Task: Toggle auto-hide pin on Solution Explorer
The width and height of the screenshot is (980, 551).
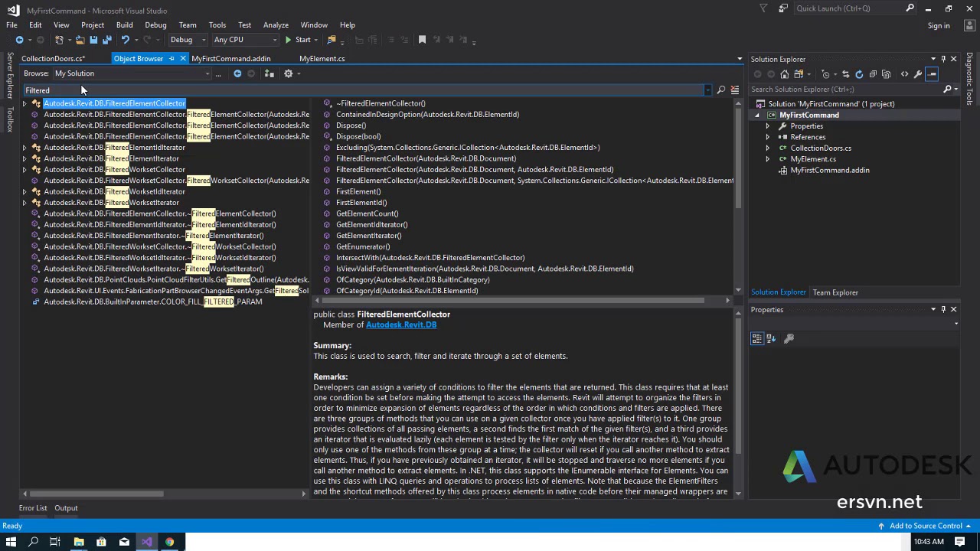Action: pyautogui.click(x=943, y=59)
